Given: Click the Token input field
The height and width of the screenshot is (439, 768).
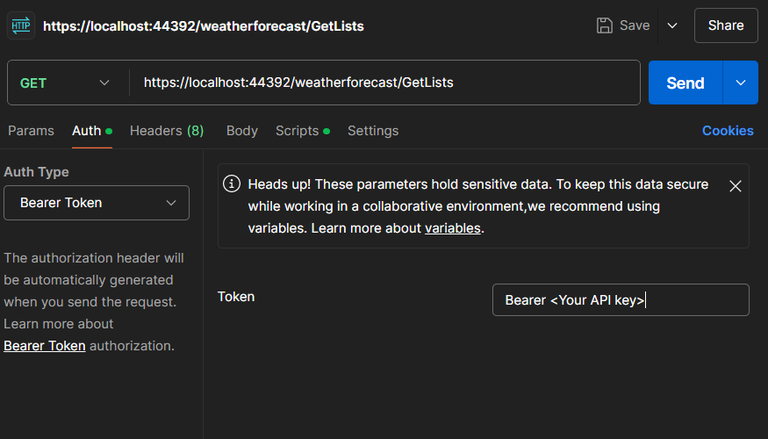Looking at the screenshot, I should (620, 300).
